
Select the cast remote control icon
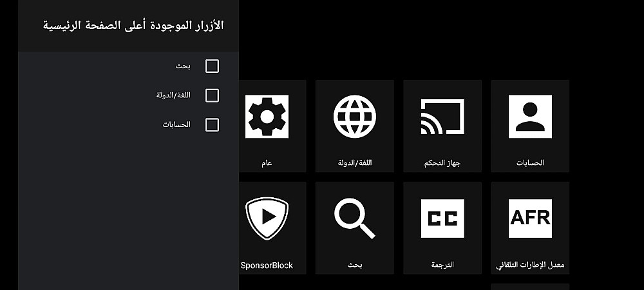point(442,116)
